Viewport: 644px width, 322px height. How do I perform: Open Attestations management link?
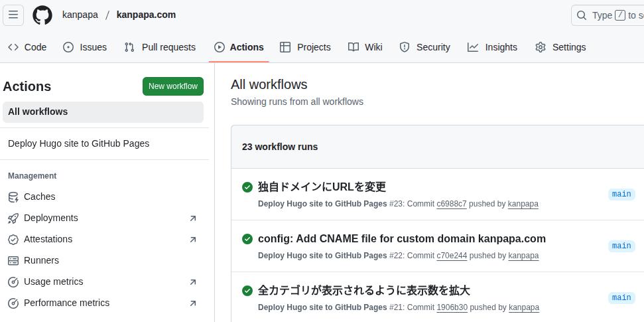click(103, 240)
